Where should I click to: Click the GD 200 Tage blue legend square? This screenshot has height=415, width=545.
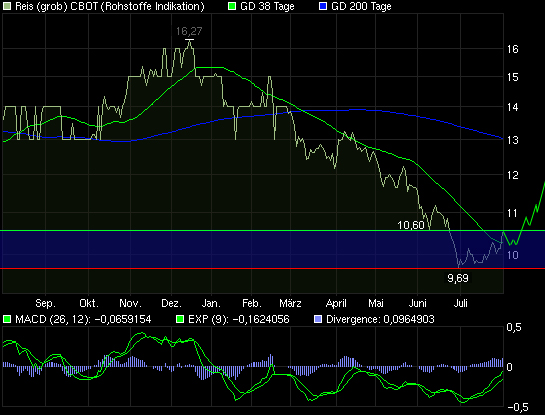click(x=323, y=6)
